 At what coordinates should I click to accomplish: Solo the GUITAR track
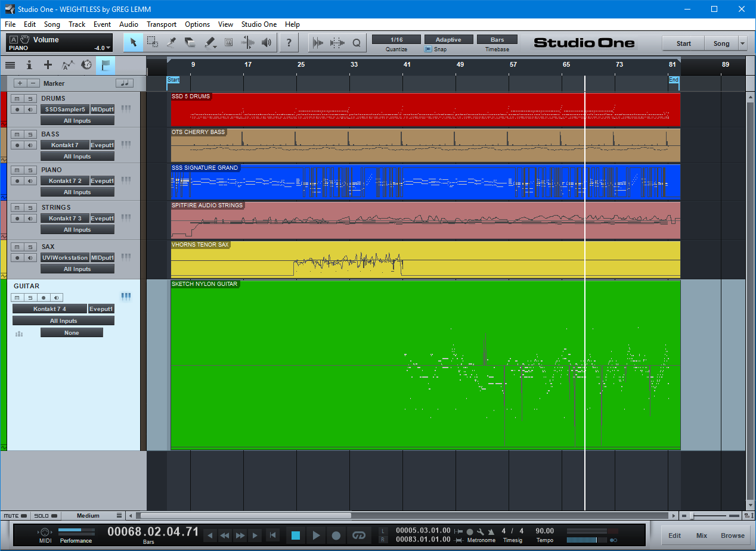pos(30,298)
